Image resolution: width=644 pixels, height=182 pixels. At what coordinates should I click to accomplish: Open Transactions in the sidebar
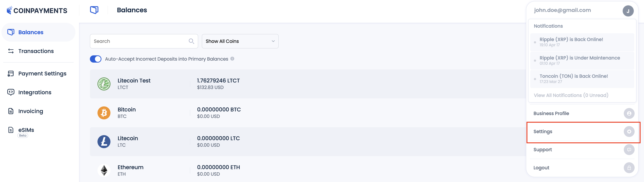[36, 51]
